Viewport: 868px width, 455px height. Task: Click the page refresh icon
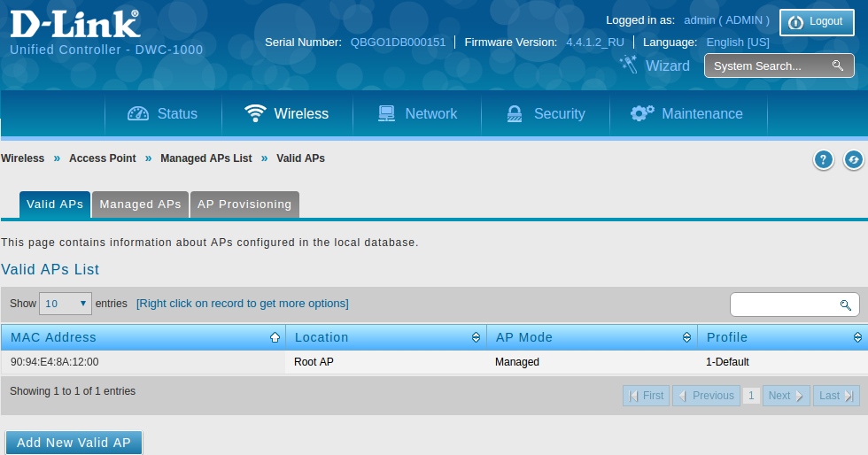click(x=853, y=159)
